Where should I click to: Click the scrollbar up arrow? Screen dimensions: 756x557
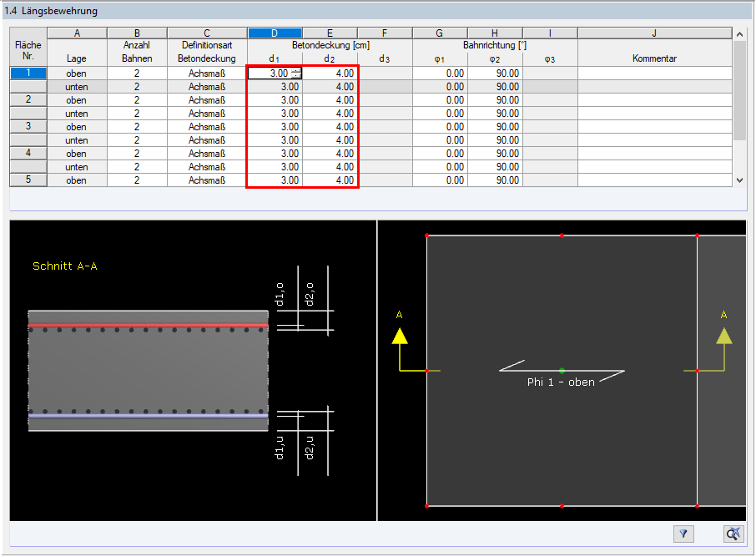[738, 33]
